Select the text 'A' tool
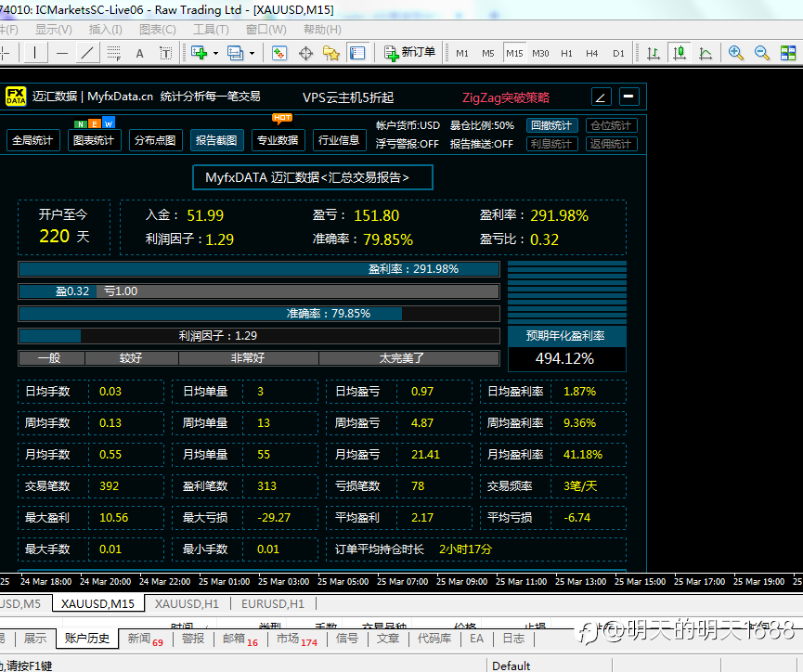This screenshot has height=672, width=803. tap(139, 53)
